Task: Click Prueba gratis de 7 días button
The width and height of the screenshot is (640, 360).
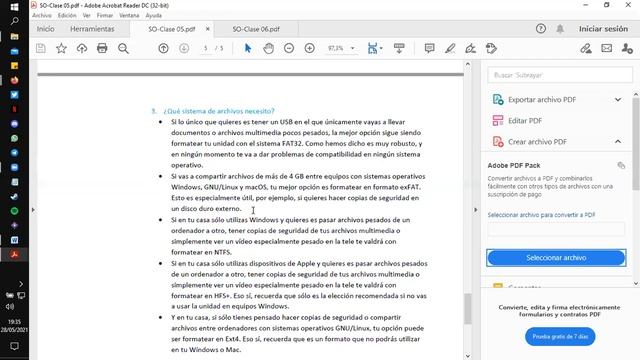Action: click(x=560, y=337)
